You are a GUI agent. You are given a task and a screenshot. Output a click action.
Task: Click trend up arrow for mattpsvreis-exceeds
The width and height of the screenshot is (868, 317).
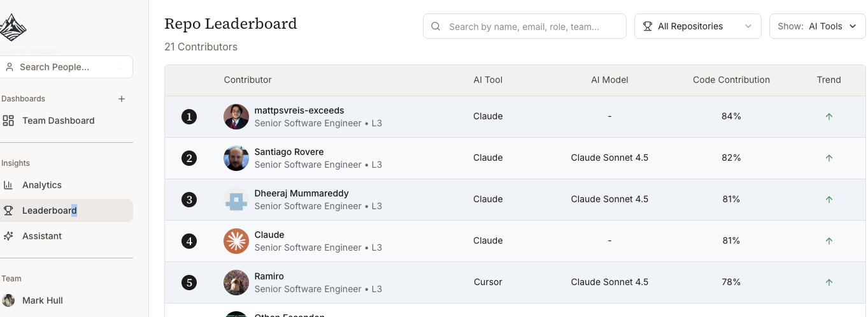tap(829, 117)
